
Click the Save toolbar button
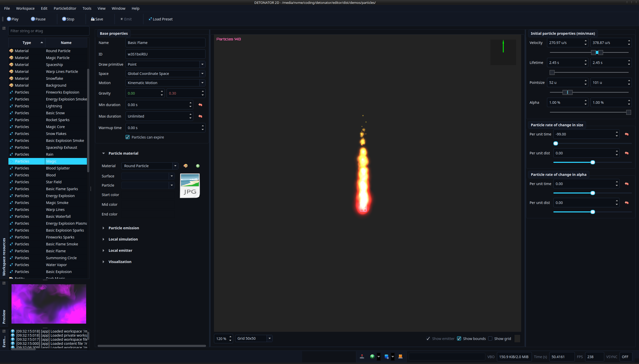pos(97,19)
